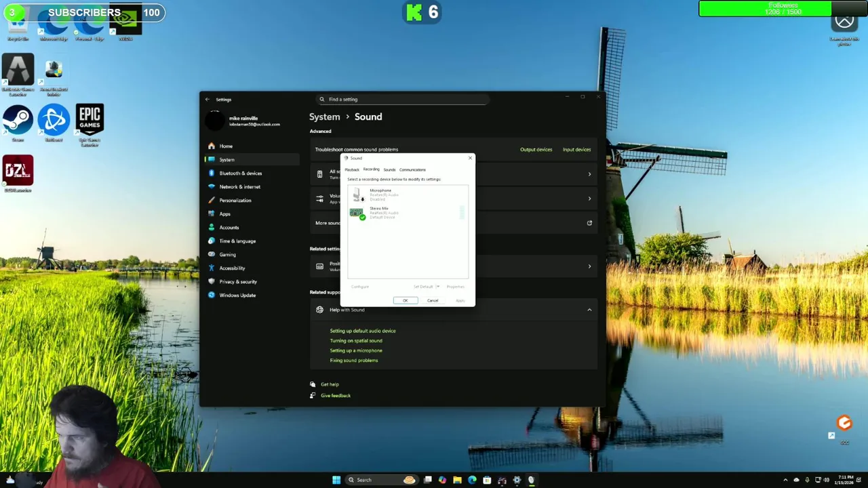Collapse the Help with Sound section
The image size is (868, 488).
point(589,310)
